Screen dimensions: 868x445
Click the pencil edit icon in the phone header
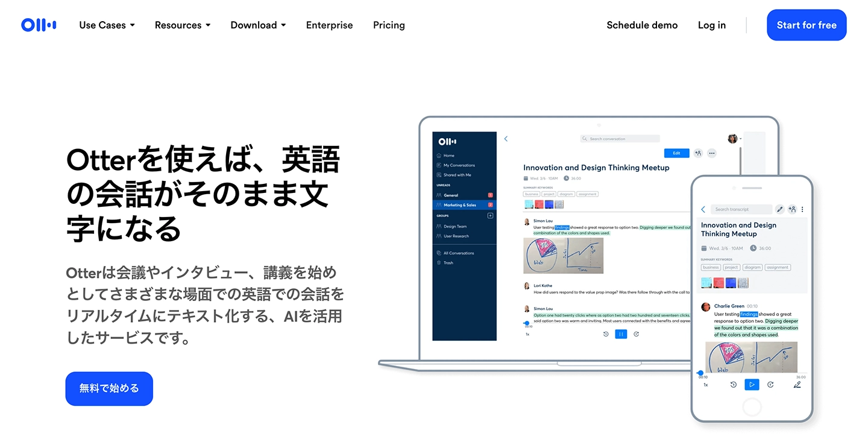pos(779,209)
